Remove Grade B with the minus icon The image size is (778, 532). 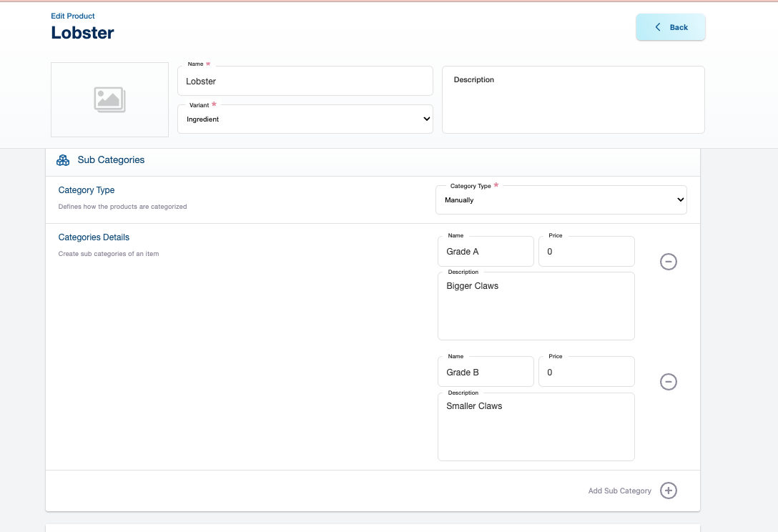tap(668, 382)
